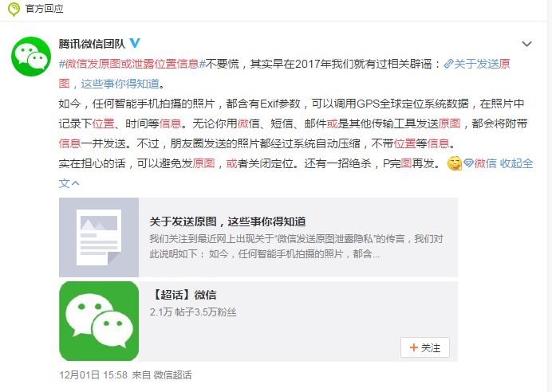Click the blue verified V badge
This screenshot has height=392, width=552.
coord(135,43)
